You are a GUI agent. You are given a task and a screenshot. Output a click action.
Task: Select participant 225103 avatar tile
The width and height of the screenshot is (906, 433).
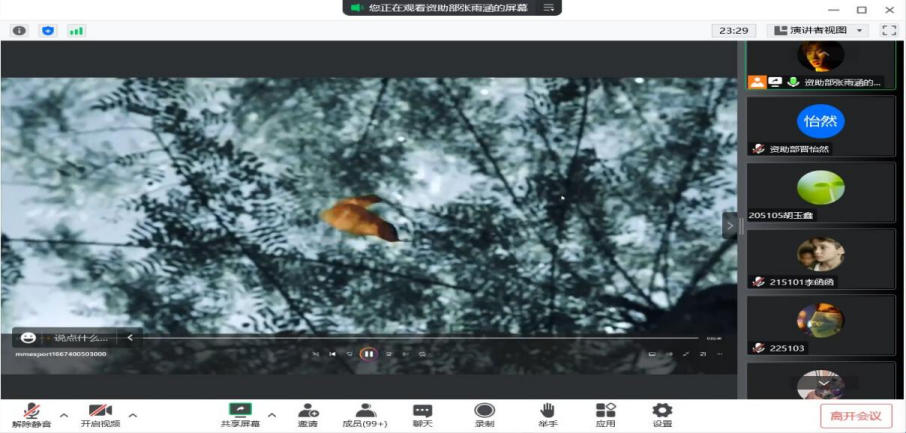coord(821,325)
